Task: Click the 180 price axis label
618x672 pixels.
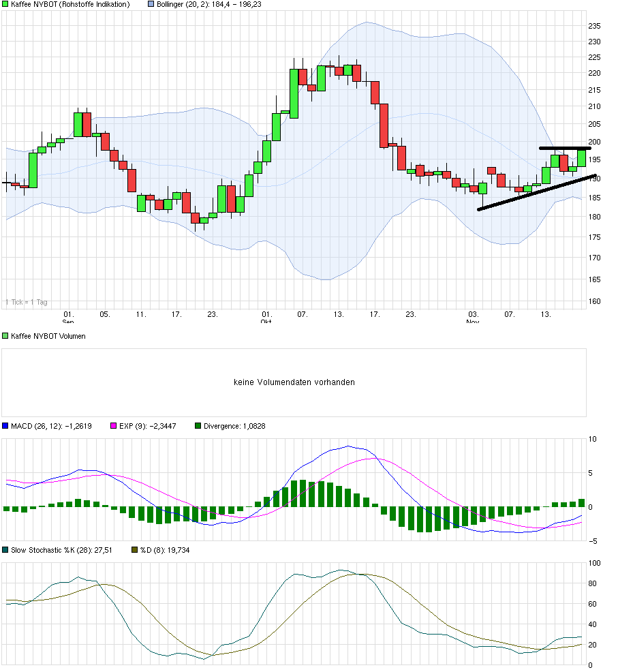Action: pos(594,217)
